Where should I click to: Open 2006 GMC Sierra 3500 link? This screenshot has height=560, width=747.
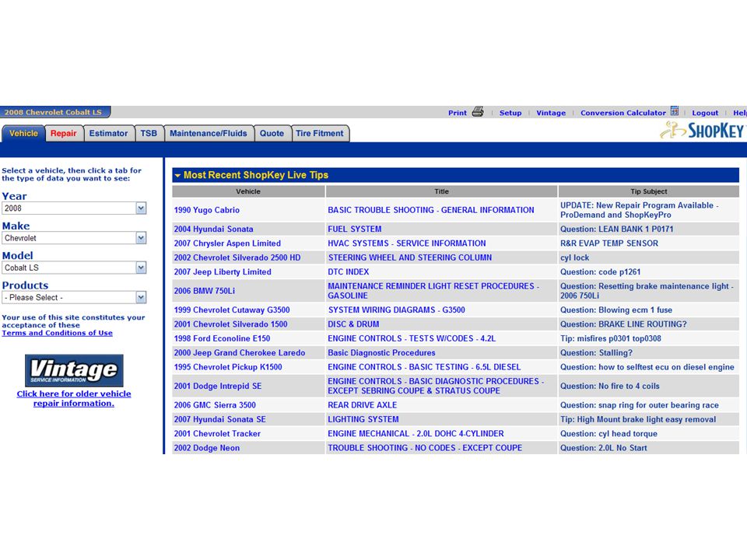pos(215,405)
